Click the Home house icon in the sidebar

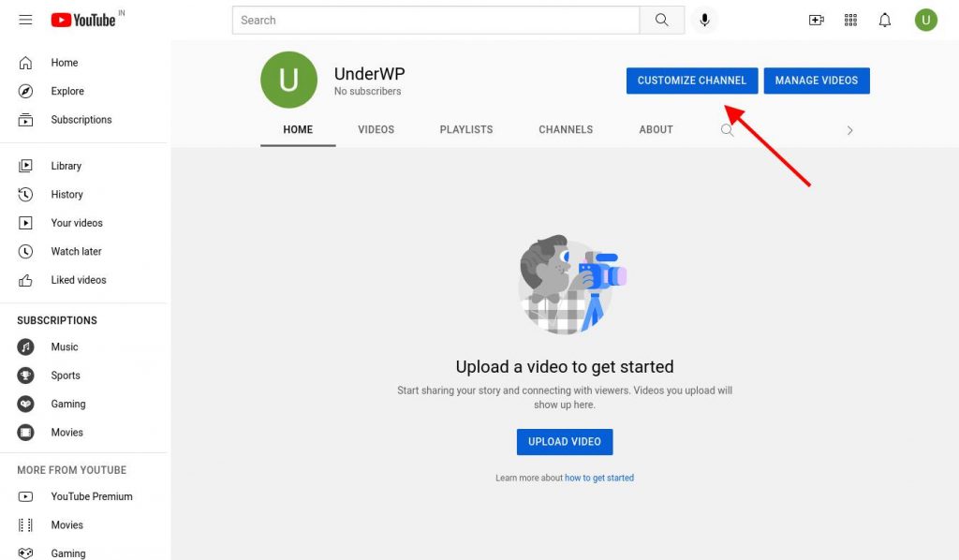pyautogui.click(x=25, y=63)
